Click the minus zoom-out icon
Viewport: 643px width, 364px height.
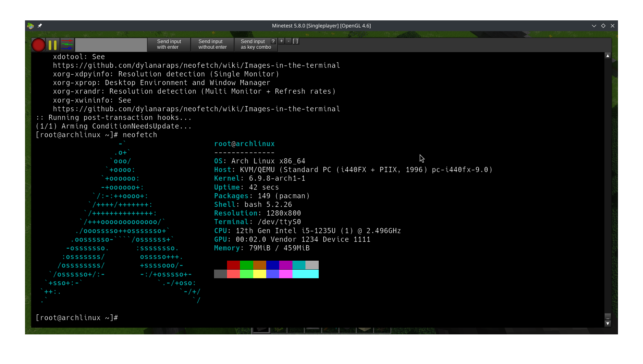pyautogui.click(x=288, y=41)
